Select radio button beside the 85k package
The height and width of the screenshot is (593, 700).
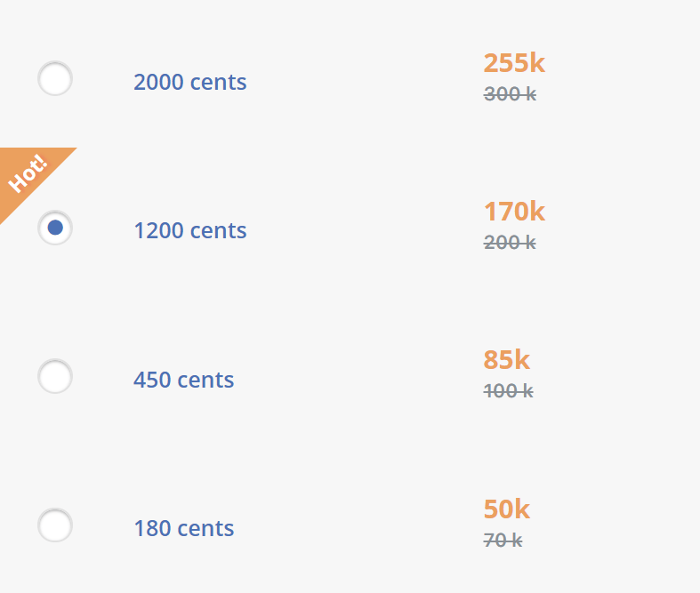click(55, 376)
